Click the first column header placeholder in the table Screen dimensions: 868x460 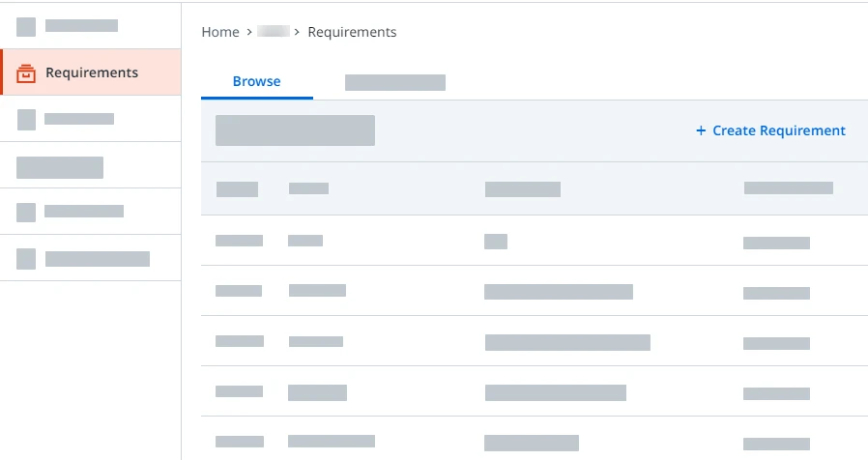(238, 189)
